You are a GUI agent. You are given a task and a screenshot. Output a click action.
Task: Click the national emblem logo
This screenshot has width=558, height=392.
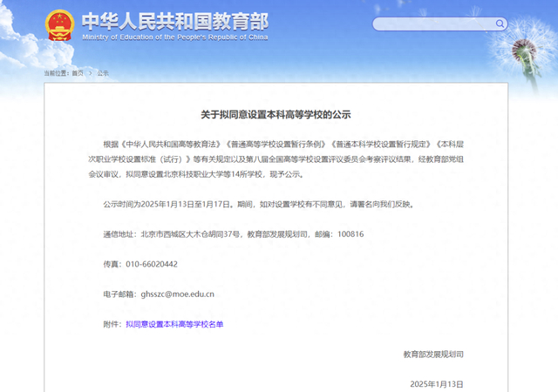pos(59,25)
